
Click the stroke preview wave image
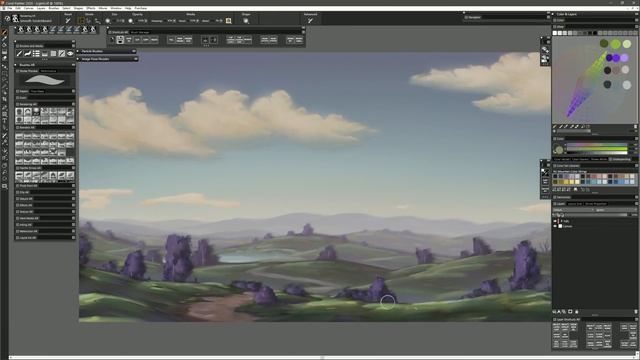pyautogui.click(x=45, y=80)
